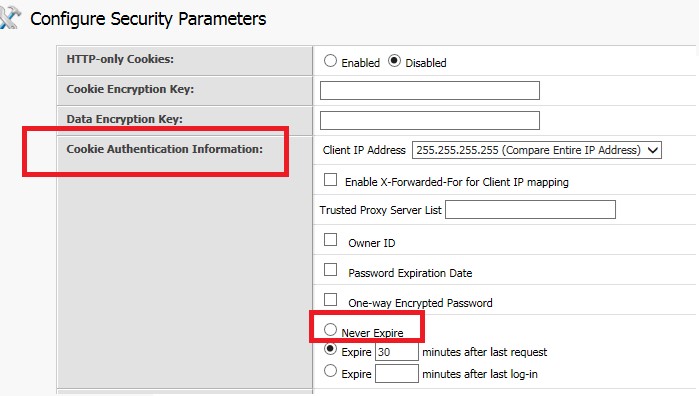The height and width of the screenshot is (396, 699).
Task: Open the Client IP Address dropdown
Action: (x=537, y=150)
